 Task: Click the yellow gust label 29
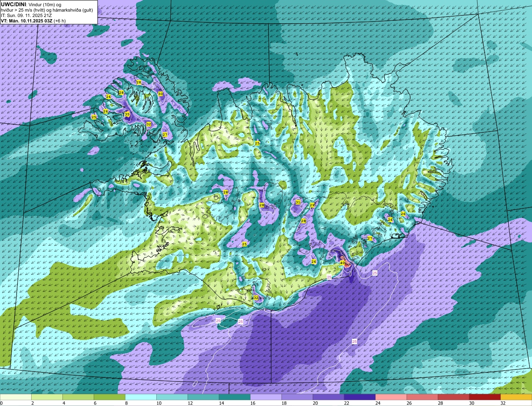(x=312, y=205)
